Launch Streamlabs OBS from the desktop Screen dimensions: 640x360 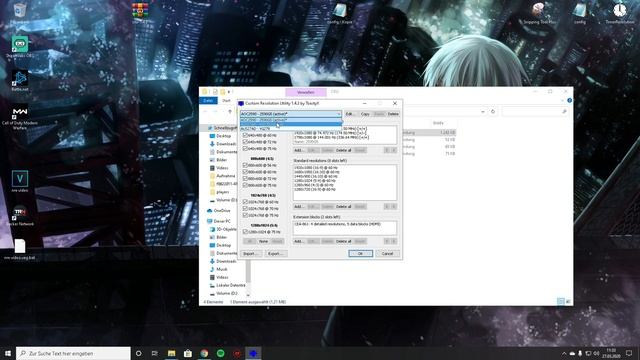tap(20, 46)
